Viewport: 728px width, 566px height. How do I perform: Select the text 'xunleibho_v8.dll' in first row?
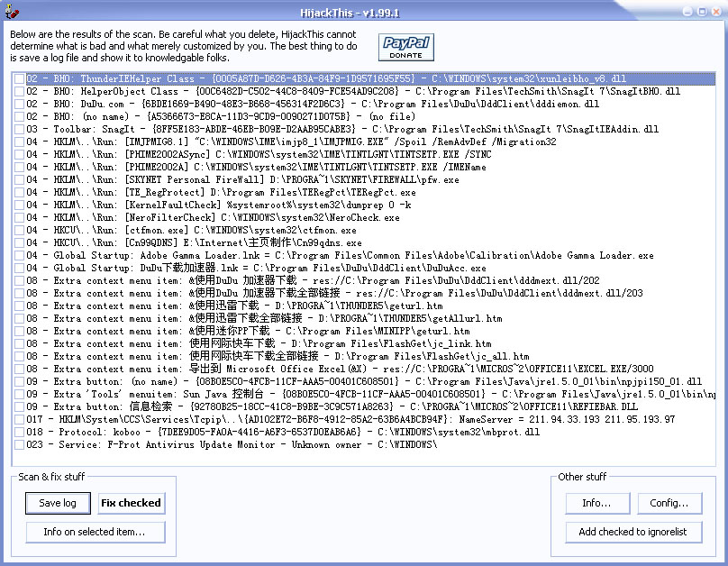(582, 79)
